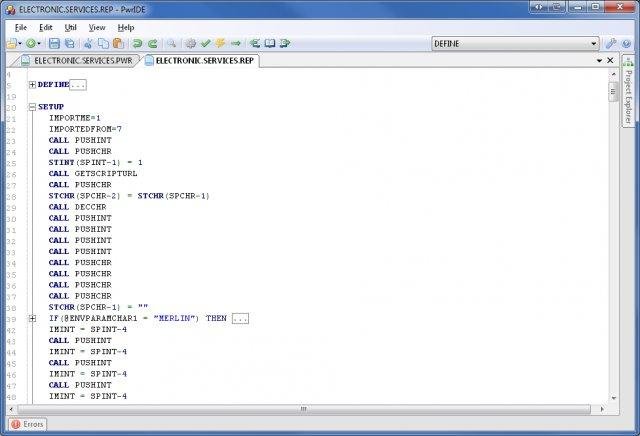Click the PwrIDE application icon in title bar
The height and width of the screenshot is (436, 640).
point(11,9)
